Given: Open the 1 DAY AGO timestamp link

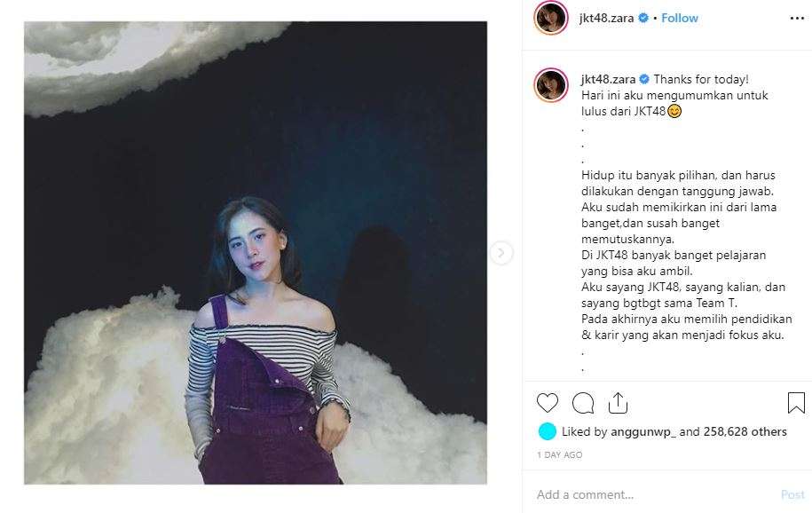Looking at the screenshot, I should point(559,455).
